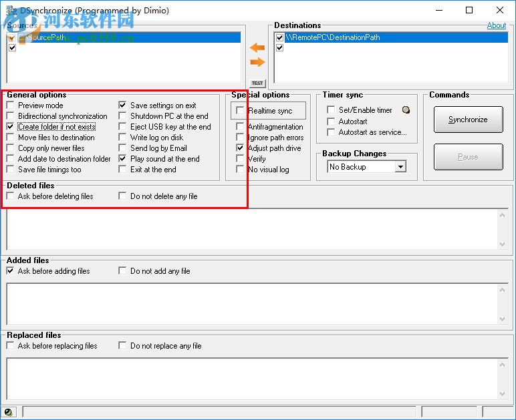Check Copy only newer files
This screenshot has height=420, width=516.
(x=11, y=148)
